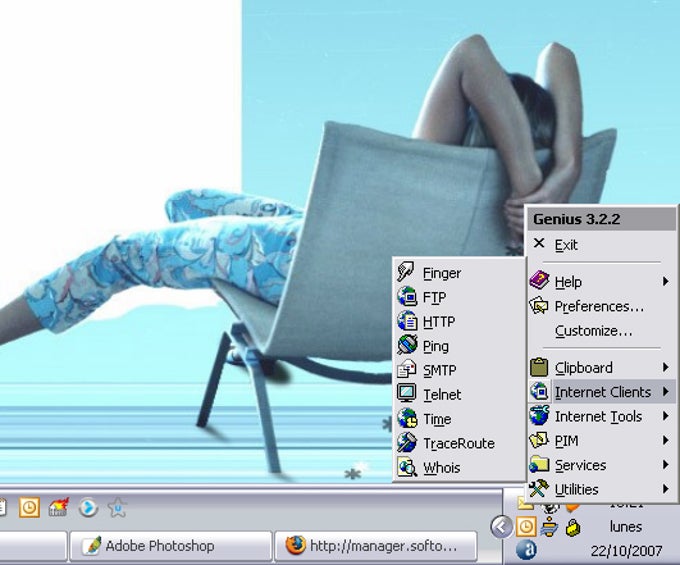Click the star quick launch icon
Image resolution: width=680 pixels, height=565 pixels.
(x=118, y=507)
